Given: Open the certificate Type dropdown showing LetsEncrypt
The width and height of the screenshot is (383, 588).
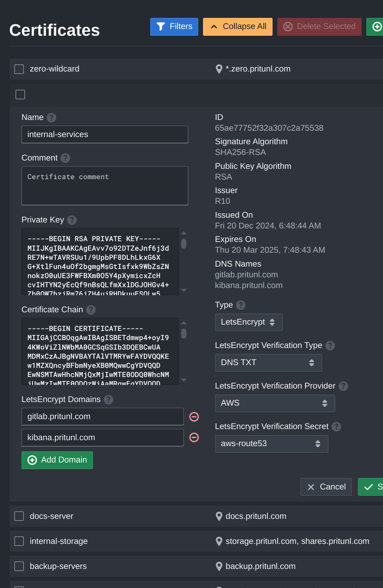Looking at the screenshot, I should [x=248, y=322].
